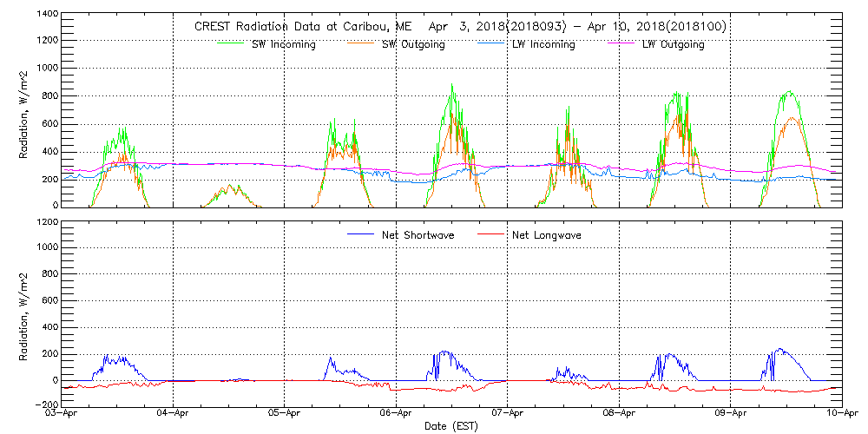Select the LW Outgoing legend entry
The image size is (868, 434).
coord(673,44)
